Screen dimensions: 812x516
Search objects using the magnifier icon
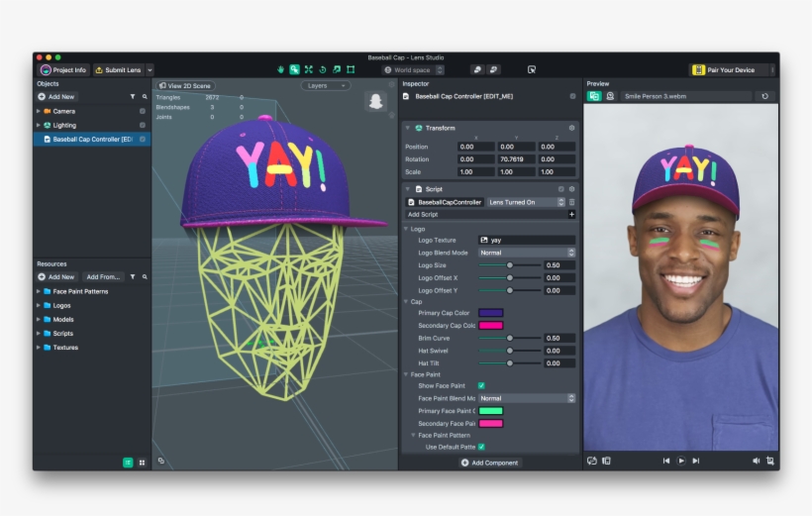pos(145,97)
